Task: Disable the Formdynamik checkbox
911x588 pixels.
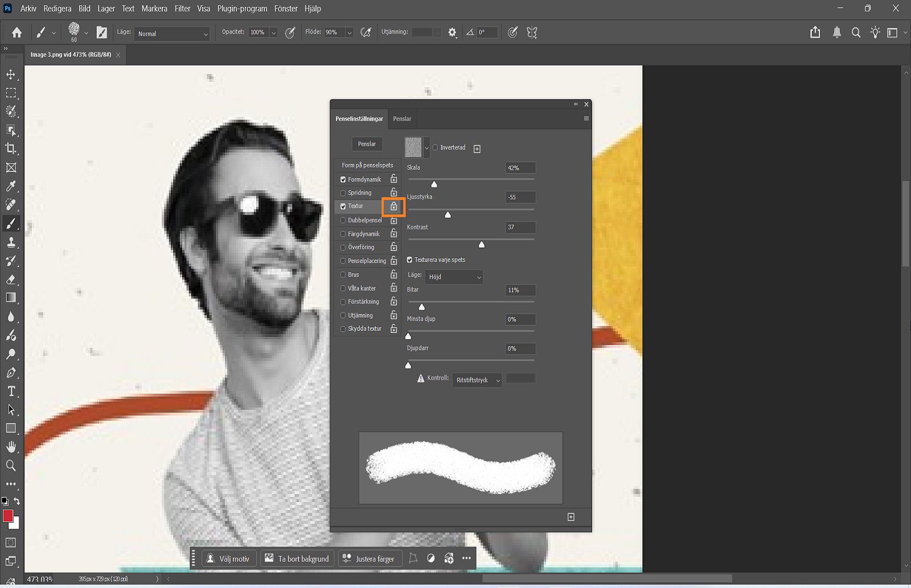Action: click(x=342, y=179)
